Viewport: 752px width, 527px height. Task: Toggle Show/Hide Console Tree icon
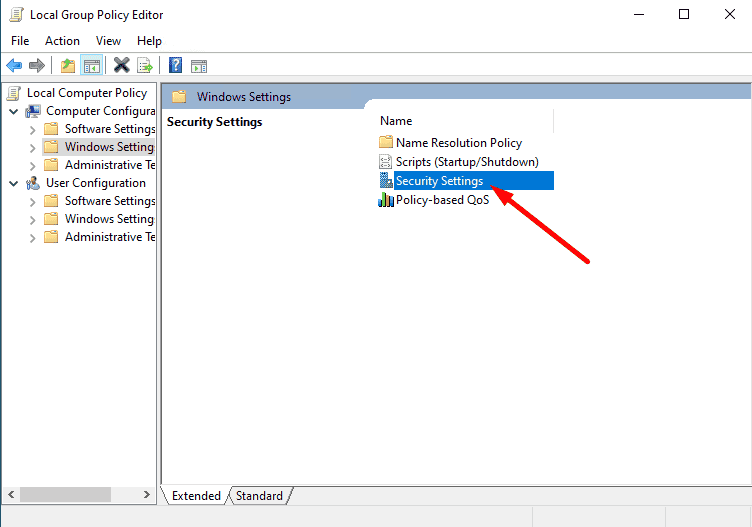(x=92, y=65)
